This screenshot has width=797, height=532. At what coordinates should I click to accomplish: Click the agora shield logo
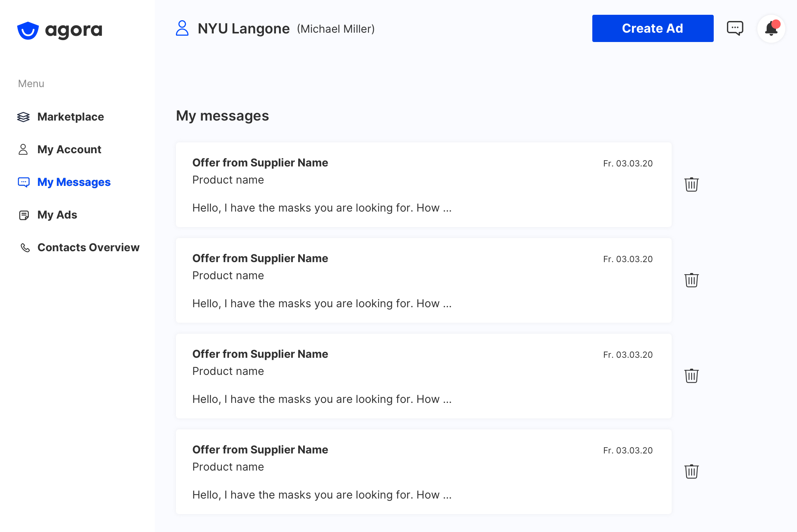coord(28,30)
